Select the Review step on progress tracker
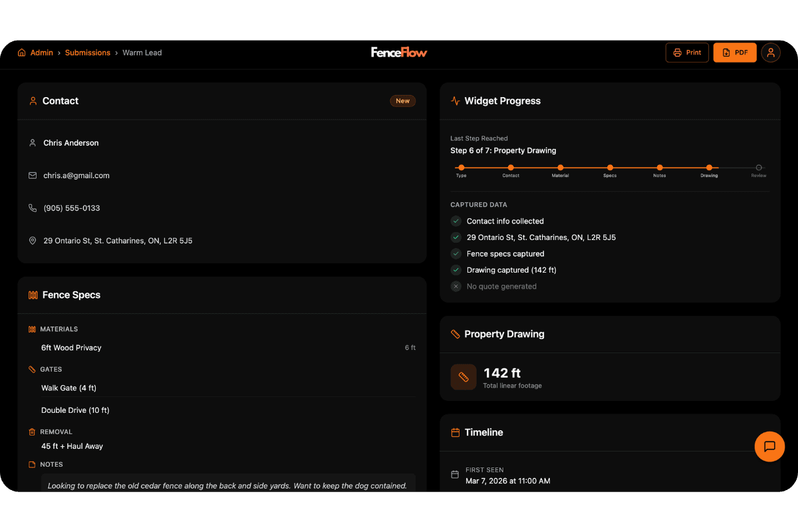The width and height of the screenshot is (798, 532). pyautogui.click(x=759, y=168)
